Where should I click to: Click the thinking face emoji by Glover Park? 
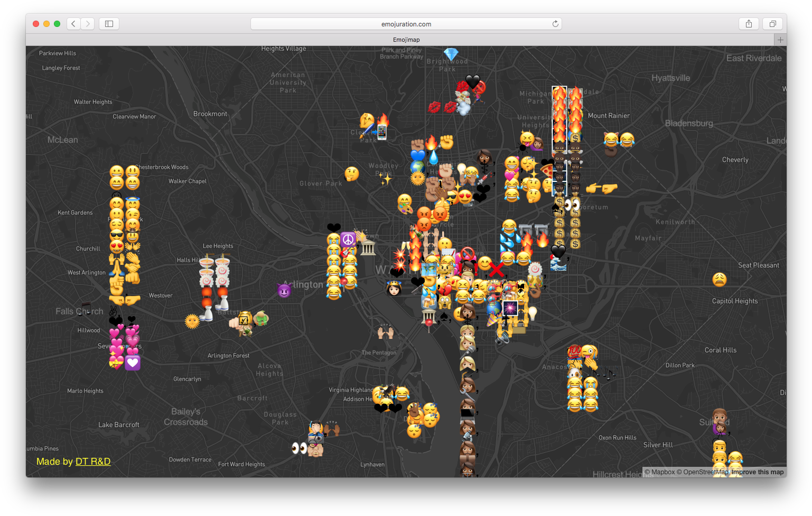(351, 173)
